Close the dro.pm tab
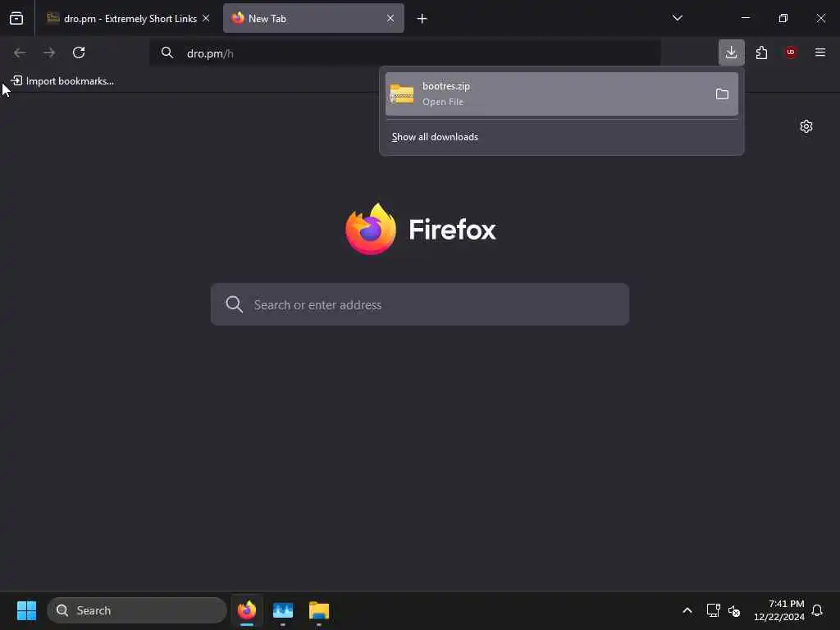Viewport: 840px width, 630px height. click(x=206, y=18)
